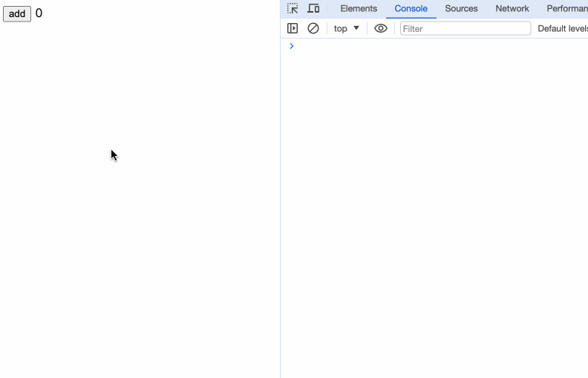The image size is (588, 378).
Task: Click the divider between page and DevTools
Action: 280,208
